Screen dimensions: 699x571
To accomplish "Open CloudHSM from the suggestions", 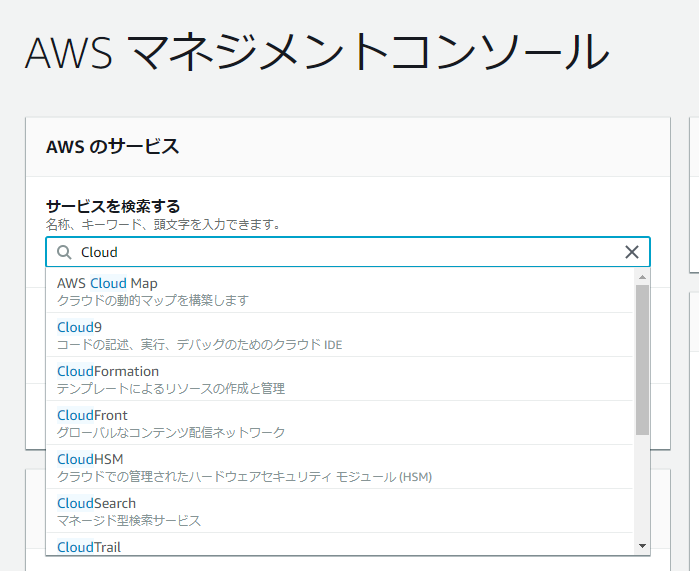I will coord(340,467).
